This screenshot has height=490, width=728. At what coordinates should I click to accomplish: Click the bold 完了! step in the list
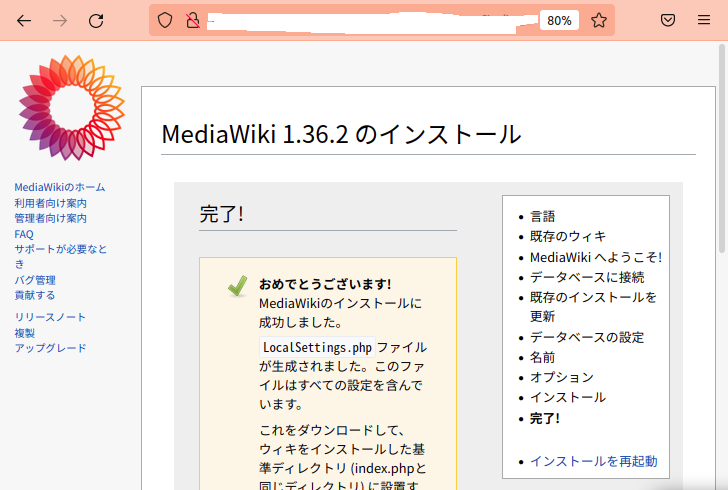[545, 418]
